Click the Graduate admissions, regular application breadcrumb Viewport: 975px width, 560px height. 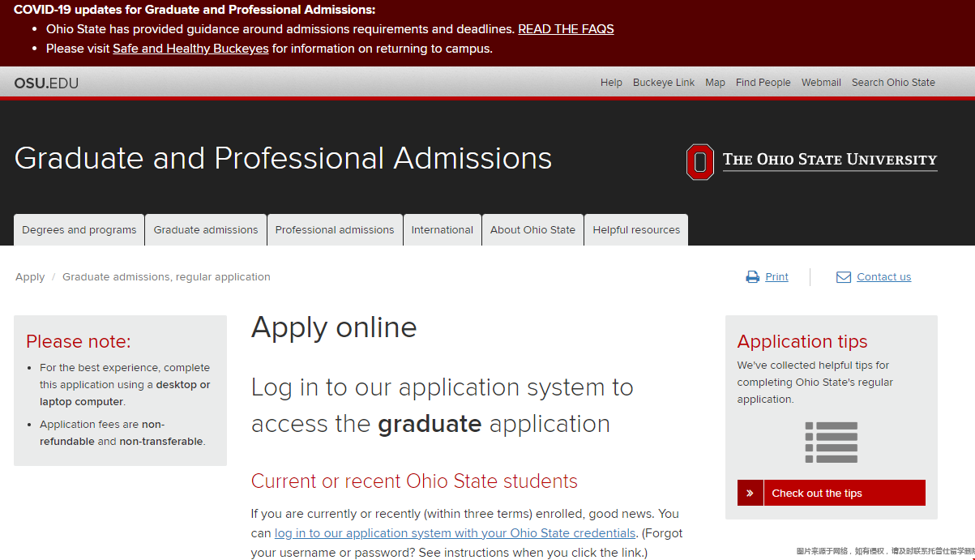[166, 277]
